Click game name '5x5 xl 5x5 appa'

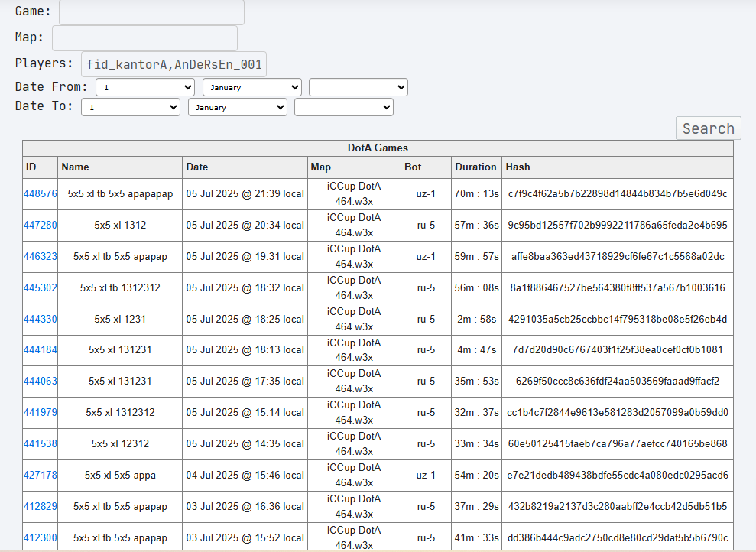click(120, 475)
